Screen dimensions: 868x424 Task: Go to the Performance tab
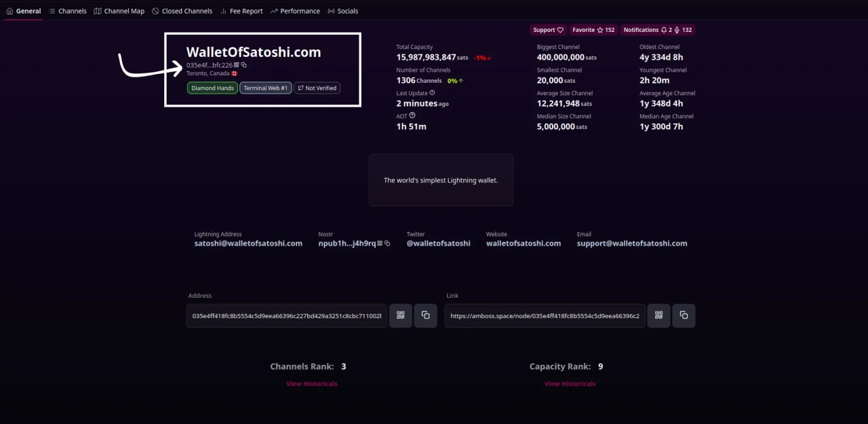click(x=295, y=11)
